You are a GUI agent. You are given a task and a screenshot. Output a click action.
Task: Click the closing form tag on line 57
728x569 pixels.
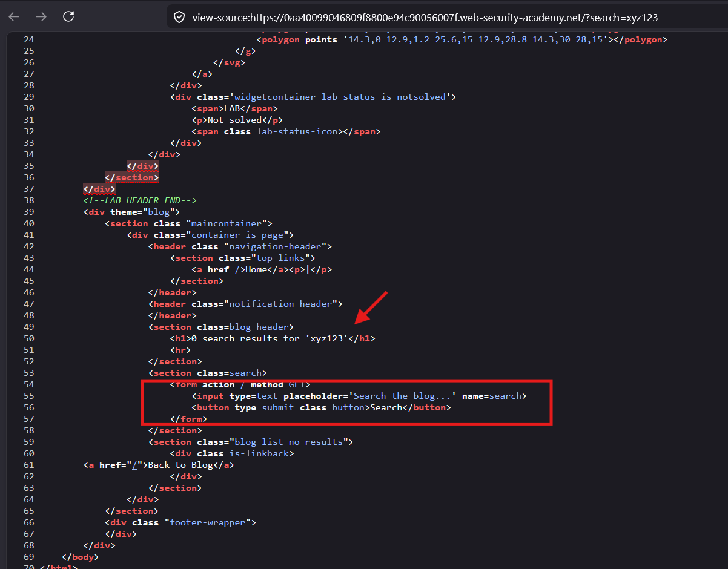pyautogui.click(x=188, y=419)
